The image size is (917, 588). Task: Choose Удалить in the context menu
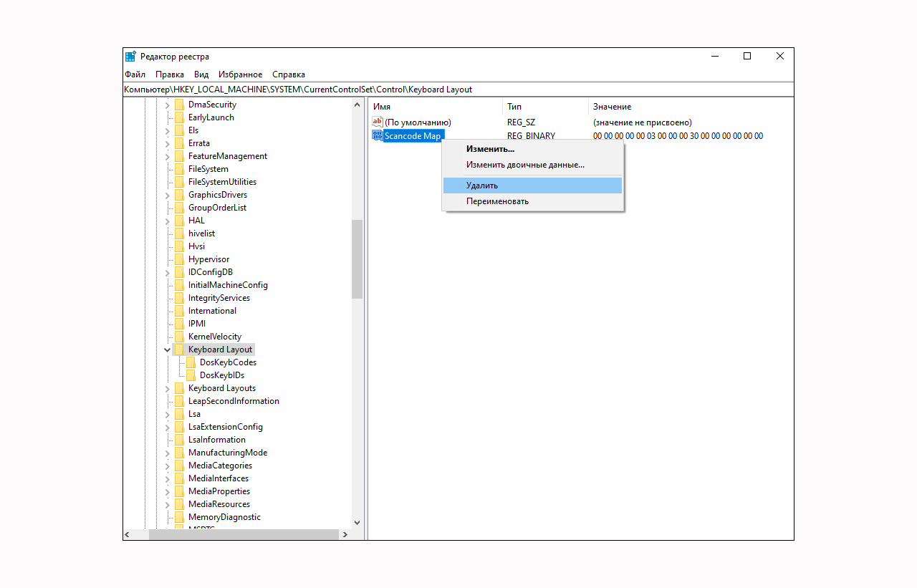(532, 185)
